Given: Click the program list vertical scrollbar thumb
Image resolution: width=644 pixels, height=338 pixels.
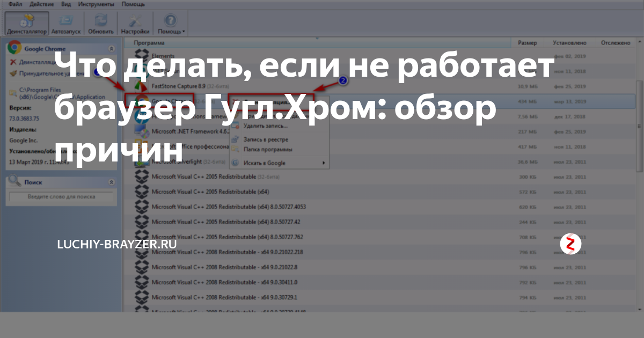Looking at the screenshot, I should coord(639,126).
